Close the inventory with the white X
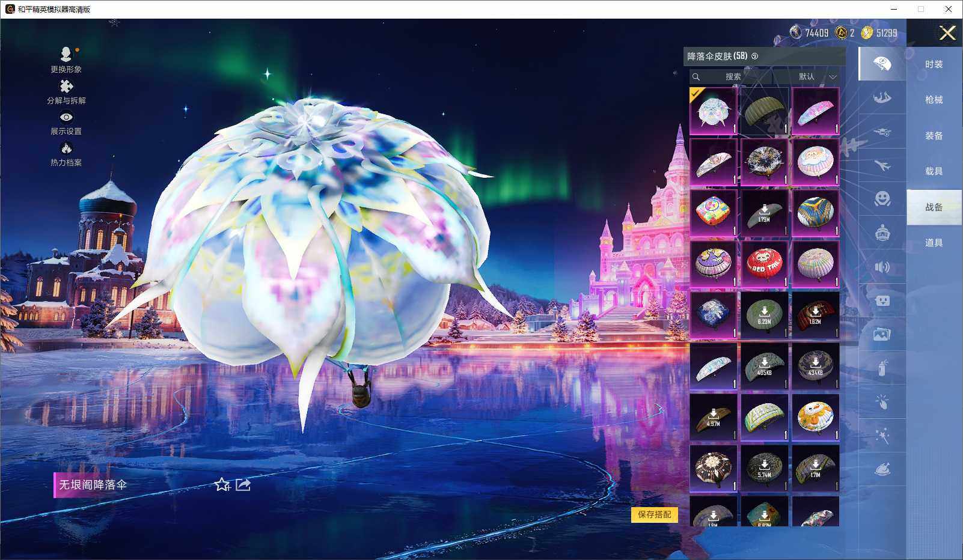The image size is (963, 560). pos(947,33)
